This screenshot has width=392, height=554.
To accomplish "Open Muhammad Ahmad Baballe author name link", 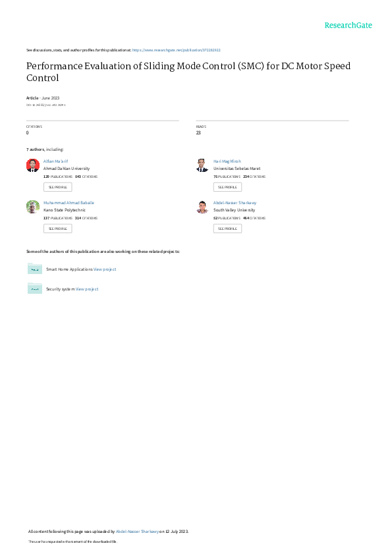I will tap(69, 203).
